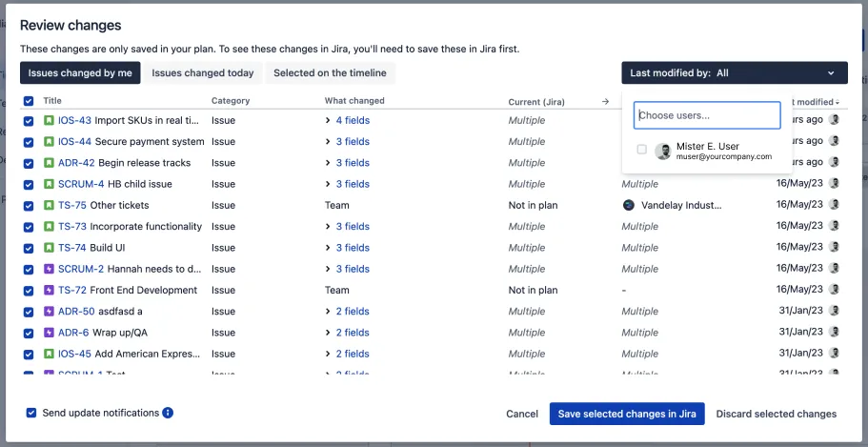868x447 pixels.
Task: Click Mister E. User's avatar in dropdown
Action: coord(662,152)
